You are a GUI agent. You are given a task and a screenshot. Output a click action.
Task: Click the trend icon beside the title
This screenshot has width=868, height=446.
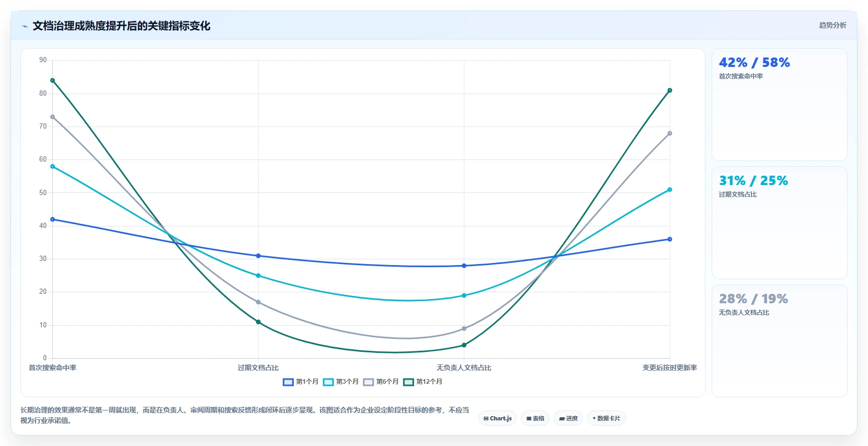(25, 26)
